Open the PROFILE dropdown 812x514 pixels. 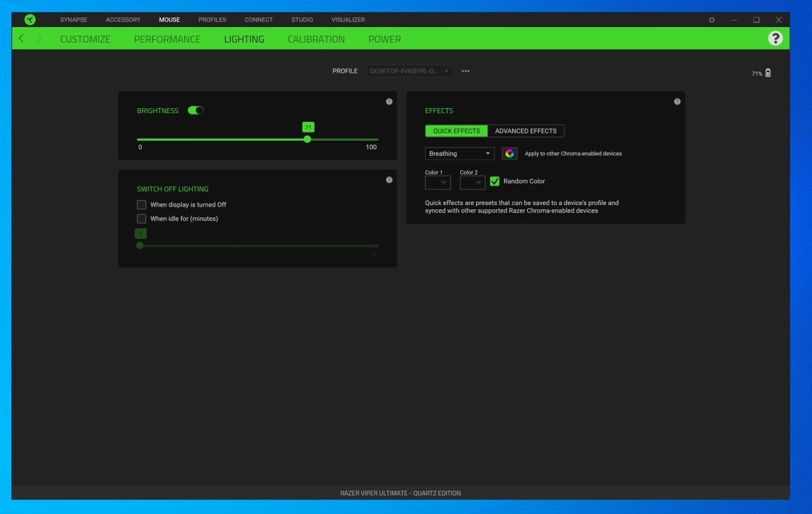click(409, 71)
